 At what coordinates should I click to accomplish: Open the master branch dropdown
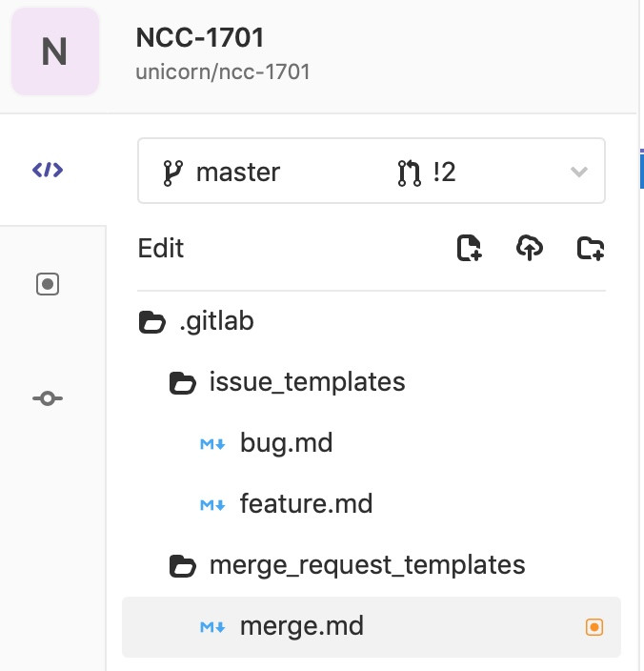click(x=222, y=173)
